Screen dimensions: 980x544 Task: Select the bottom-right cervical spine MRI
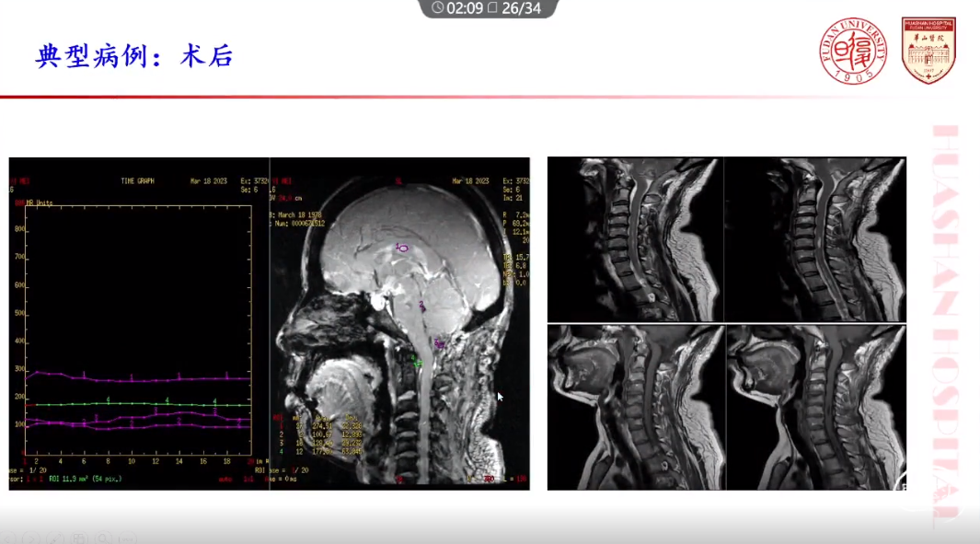click(816, 407)
